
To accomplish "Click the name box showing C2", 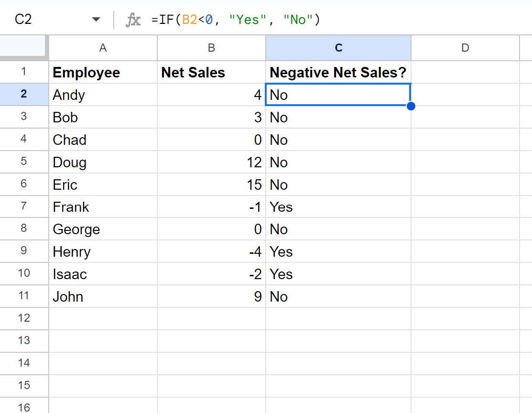I will (x=48, y=19).
